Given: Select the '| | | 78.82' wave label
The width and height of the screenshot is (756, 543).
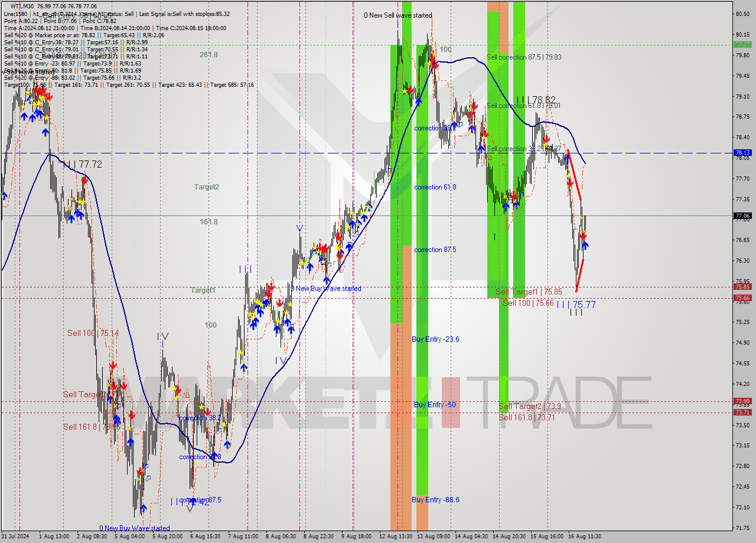Looking at the screenshot, I should click(536, 100).
